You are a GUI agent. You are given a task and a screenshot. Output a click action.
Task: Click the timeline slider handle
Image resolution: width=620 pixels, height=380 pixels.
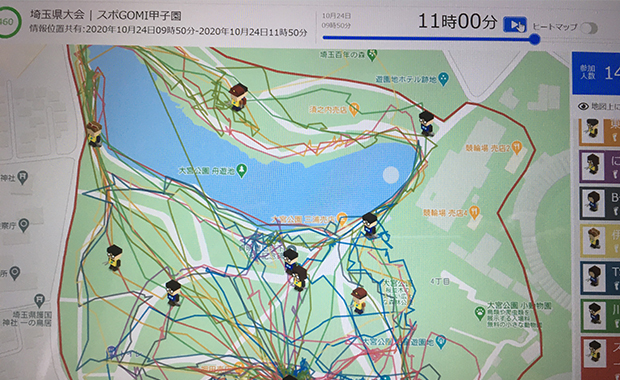535,39
